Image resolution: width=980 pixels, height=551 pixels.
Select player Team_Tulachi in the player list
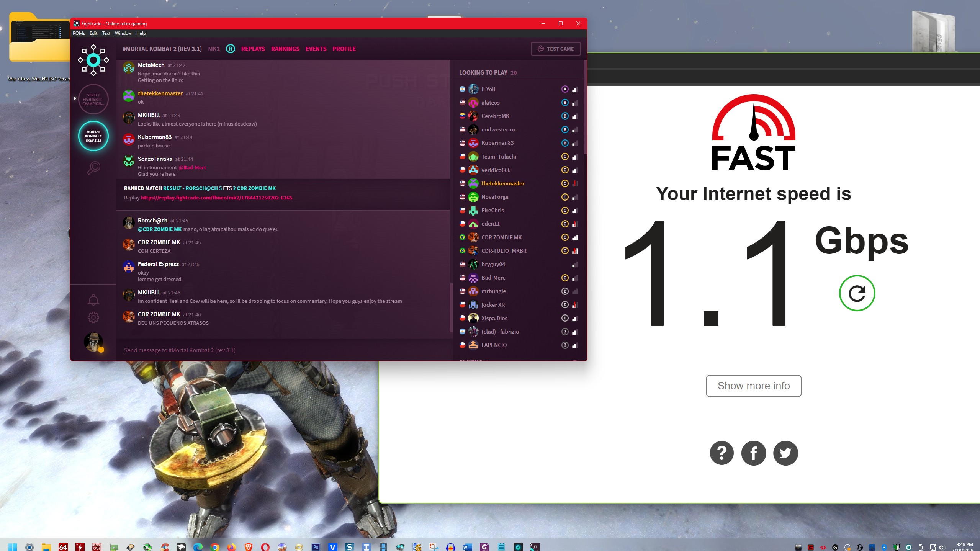(x=519, y=157)
